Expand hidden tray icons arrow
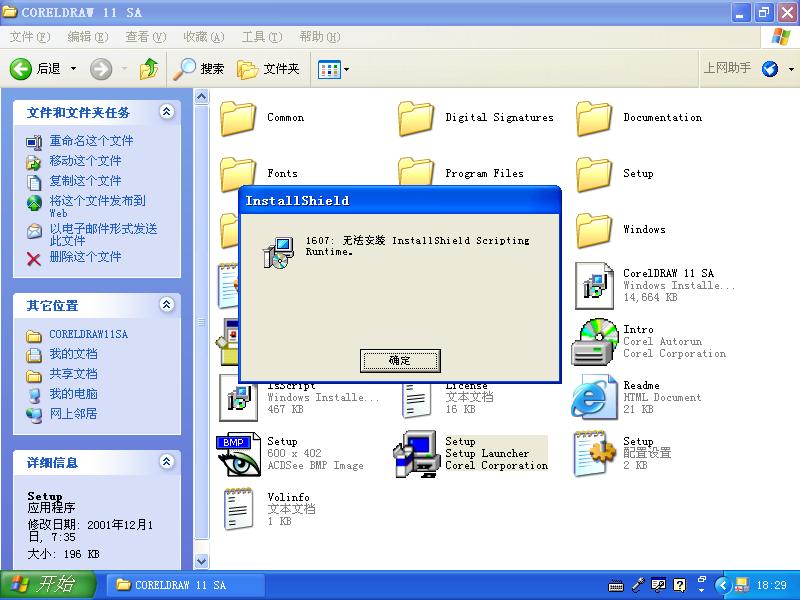Viewport: 800px width, 600px height. pos(723,585)
